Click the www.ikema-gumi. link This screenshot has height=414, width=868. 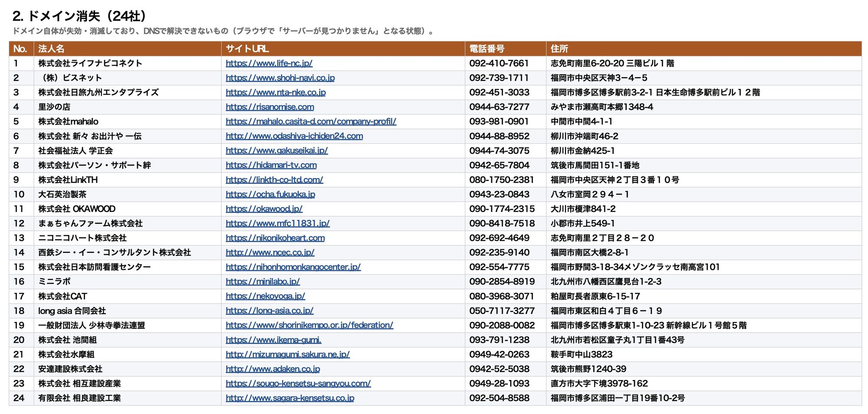click(273, 340)
